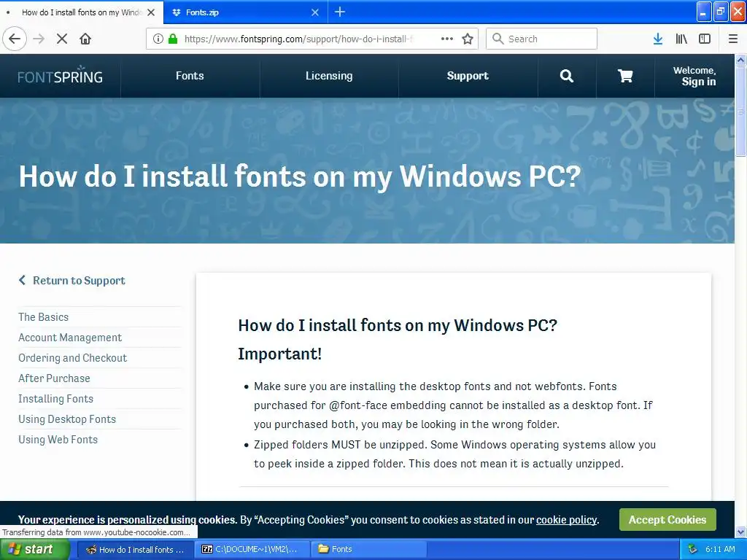Toggle the sidebar view icon
747x560 pixels.
pos(705,39)
